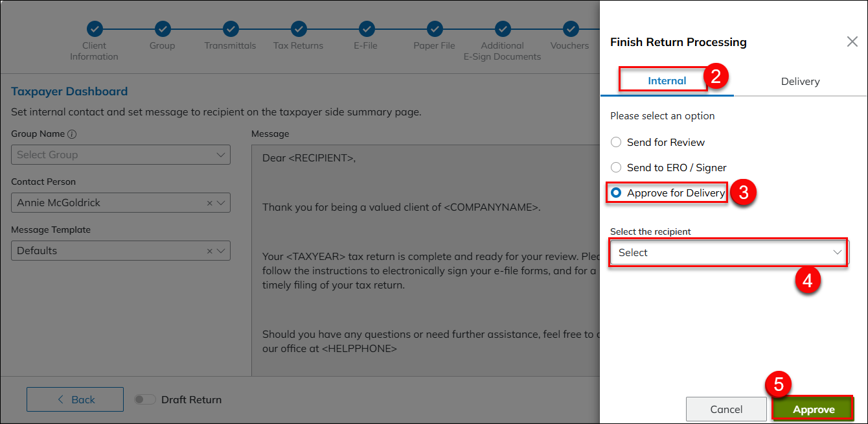
Task: Click the Client Information step checkmark
Action: [x=95, y=29]
